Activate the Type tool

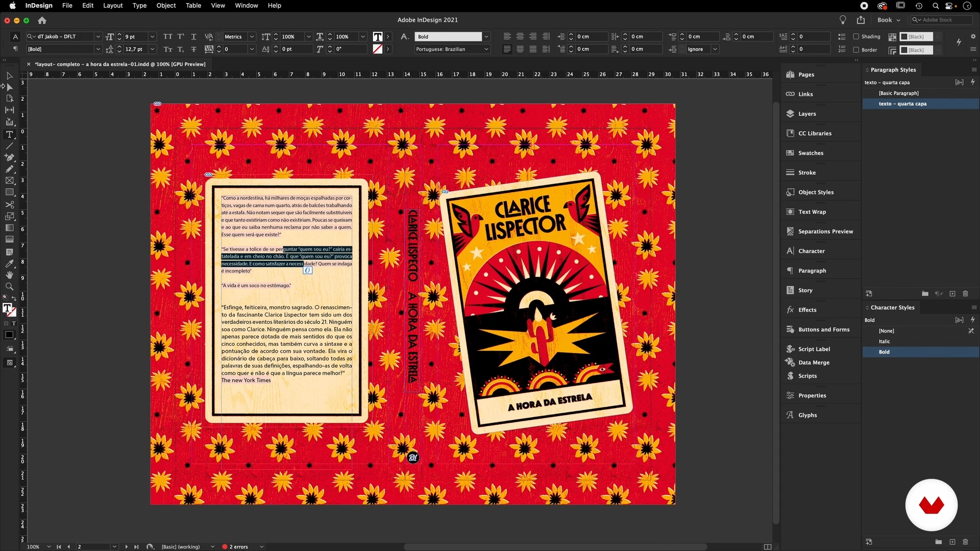(x=9, y=135)
